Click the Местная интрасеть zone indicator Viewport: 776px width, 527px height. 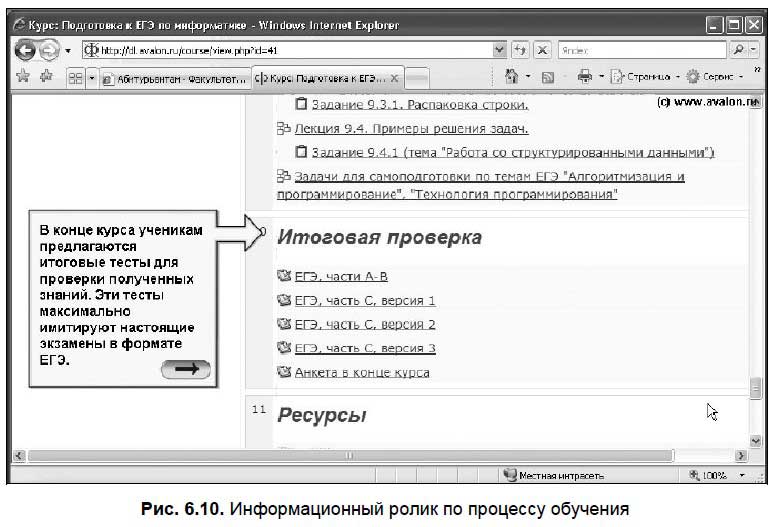[x=553, y=476]
